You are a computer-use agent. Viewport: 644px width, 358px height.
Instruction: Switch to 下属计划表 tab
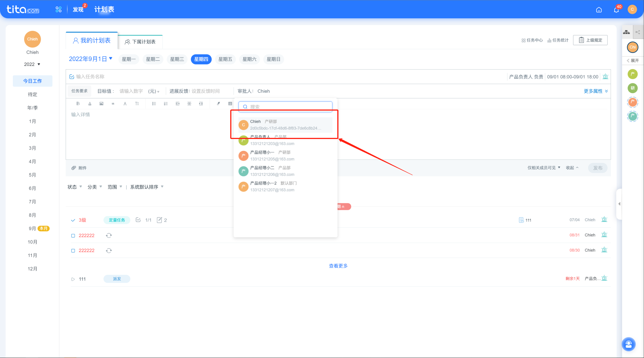click(140, 42)
